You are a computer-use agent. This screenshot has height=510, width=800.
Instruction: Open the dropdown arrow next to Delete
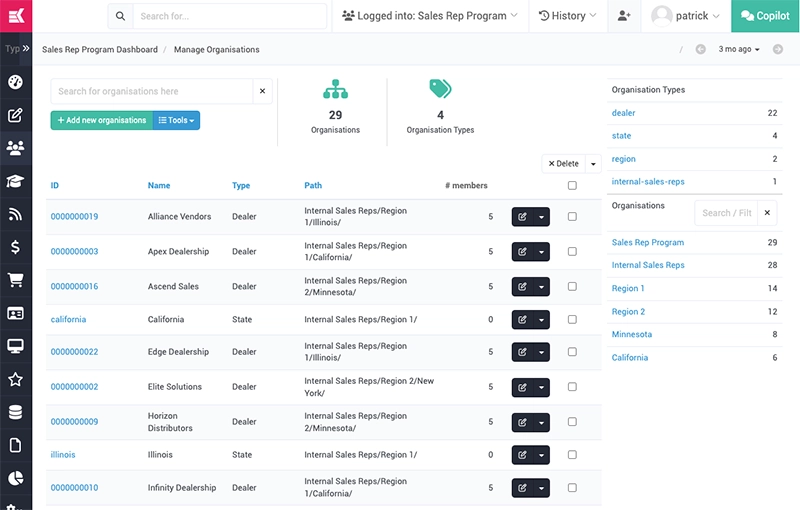click(x=593, y=164)
